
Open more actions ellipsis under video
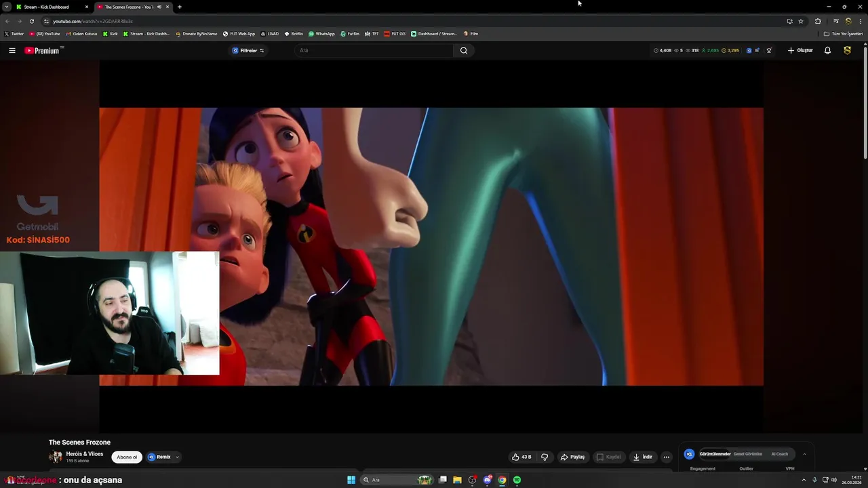click(x=667, y=457)
